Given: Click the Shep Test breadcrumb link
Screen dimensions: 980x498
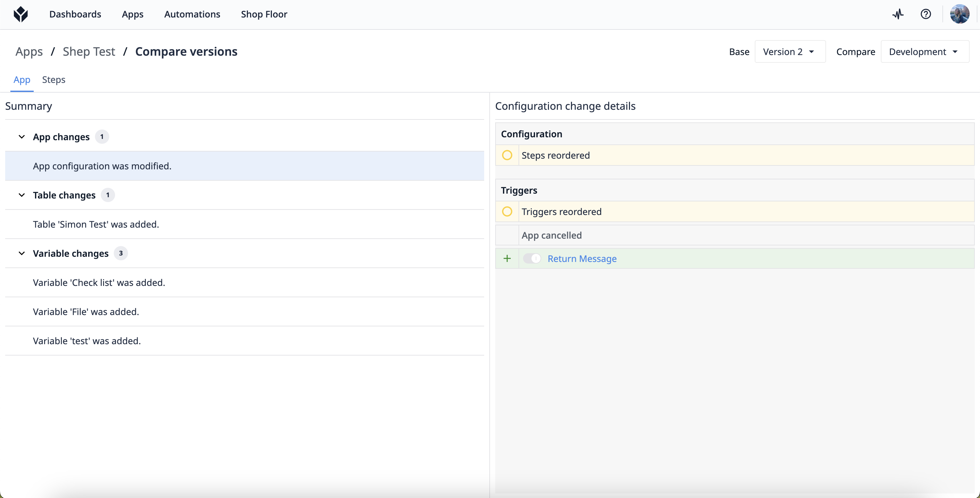Looking at the screenshot, I should tap(88, 51).
